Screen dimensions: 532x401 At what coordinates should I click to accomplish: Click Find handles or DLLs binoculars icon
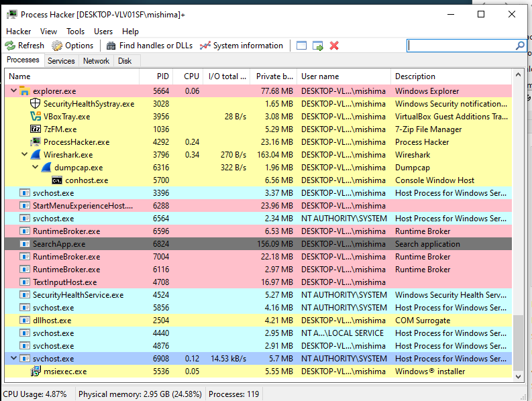111,46
